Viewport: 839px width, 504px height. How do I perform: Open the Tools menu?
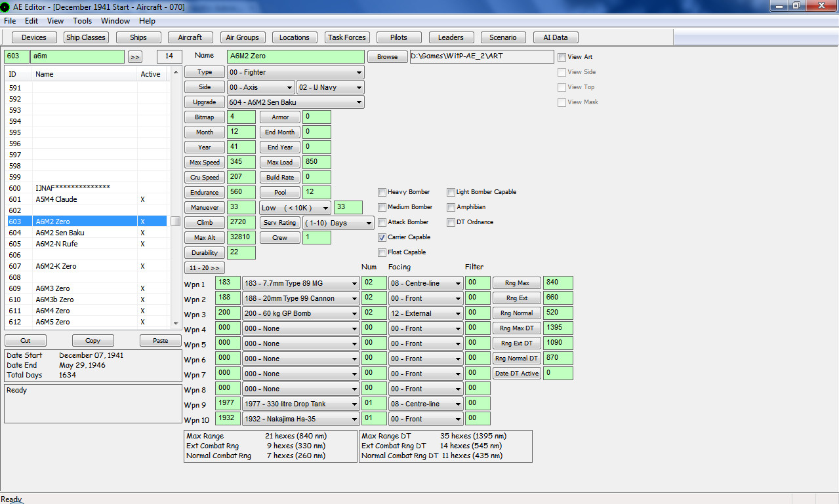click(82, 21)
